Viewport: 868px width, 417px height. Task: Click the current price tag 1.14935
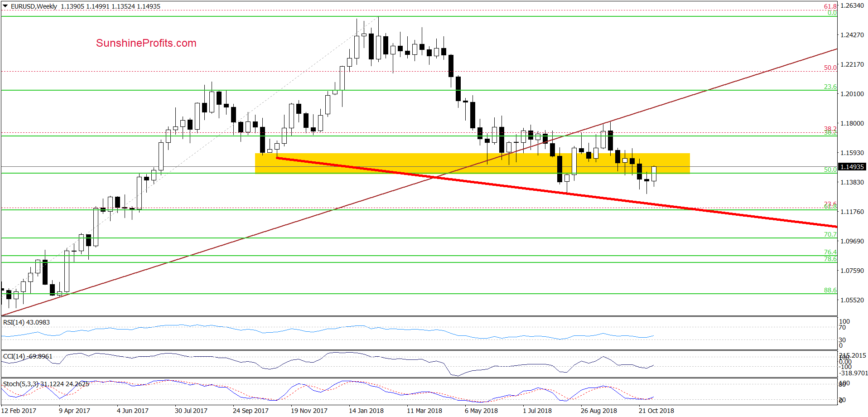[x=852, y=167]
